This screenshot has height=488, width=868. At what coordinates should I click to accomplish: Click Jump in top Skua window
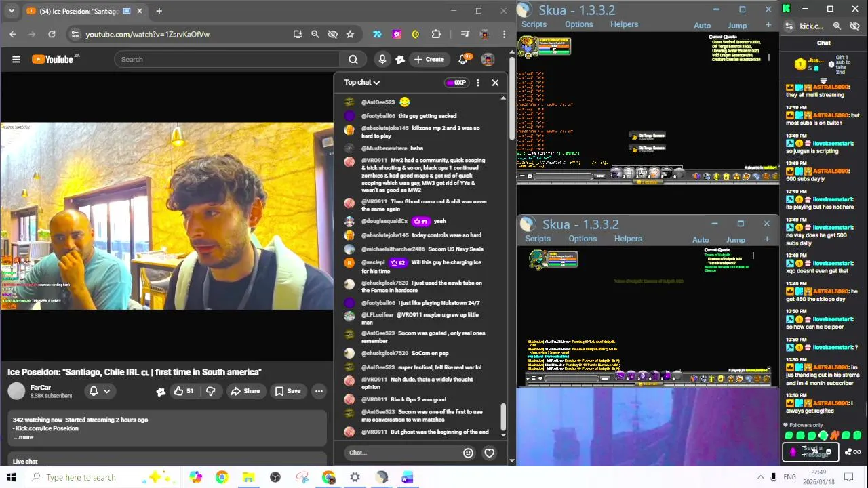737,26
